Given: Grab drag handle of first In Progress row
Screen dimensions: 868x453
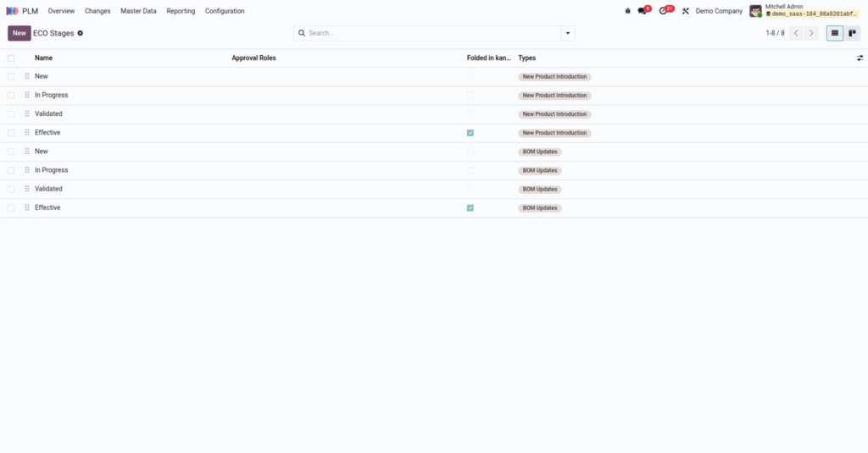Looking at the screenshot, I should 27,95.
